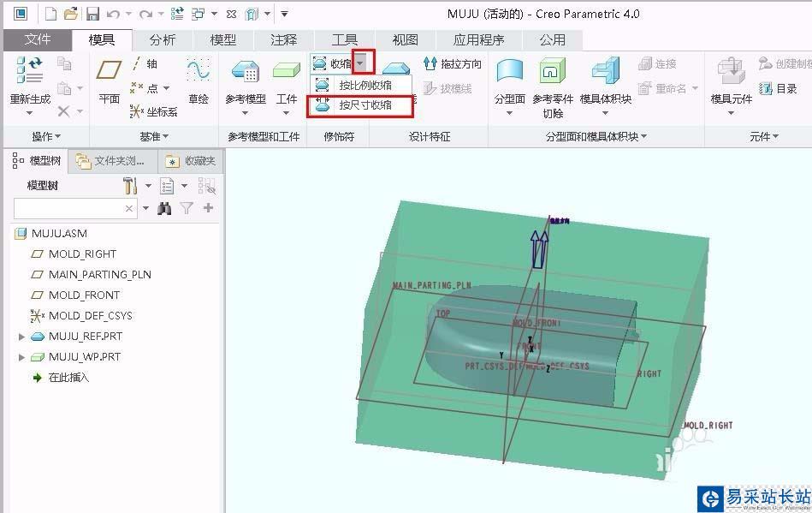The height and width of the screenshot is (513, 812).
Task: Choose 按尺寸收缩 from the shrinkage menu
Action: click(361, 105)
